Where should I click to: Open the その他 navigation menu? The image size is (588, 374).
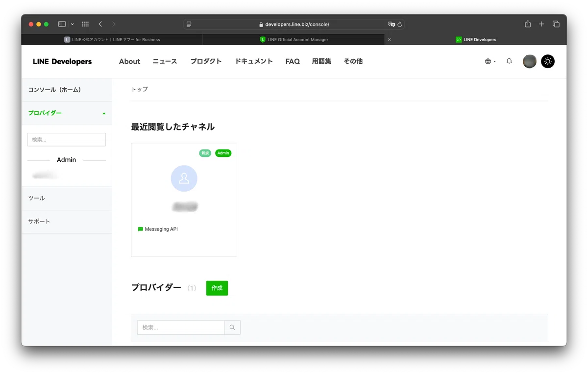(353, 61)
